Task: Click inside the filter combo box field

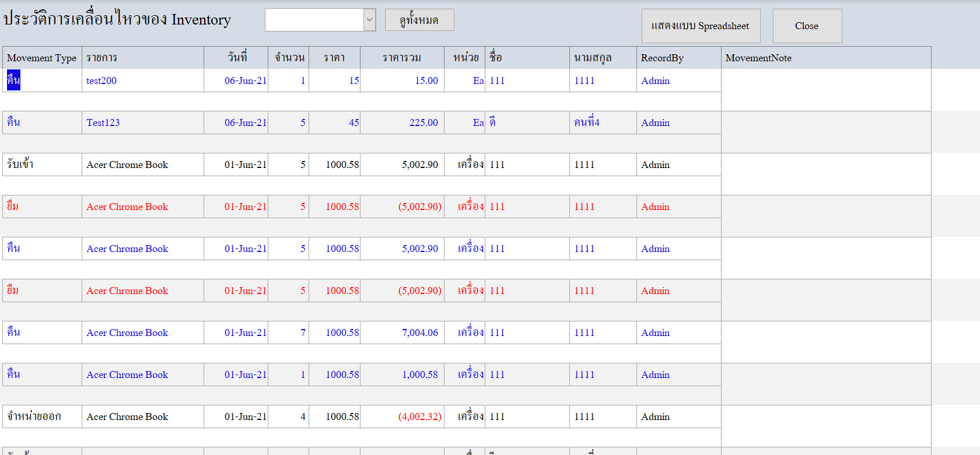Action: pos(314,20)
